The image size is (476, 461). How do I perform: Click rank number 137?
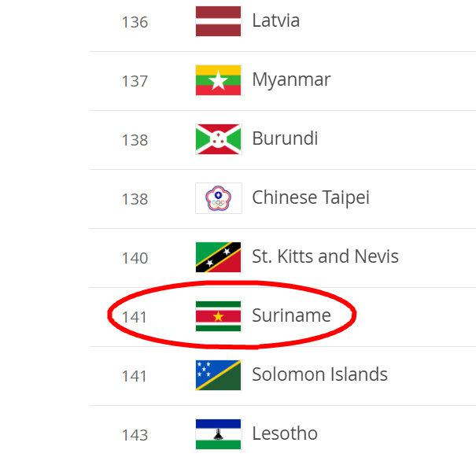click(135, 81)
